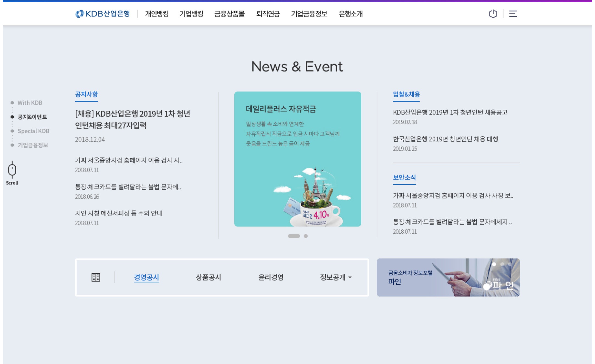Viewport: 595px width, 364px height.
Task: Click the Special KDB sidebar label
Action: (34, 131)
